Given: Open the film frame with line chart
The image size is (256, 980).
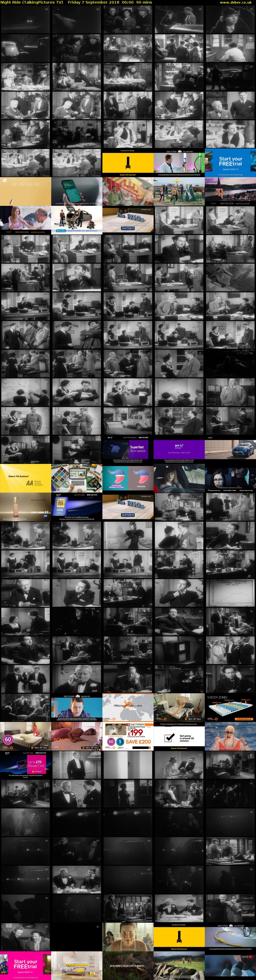Looking at the screenshot, I should point(230,593).
